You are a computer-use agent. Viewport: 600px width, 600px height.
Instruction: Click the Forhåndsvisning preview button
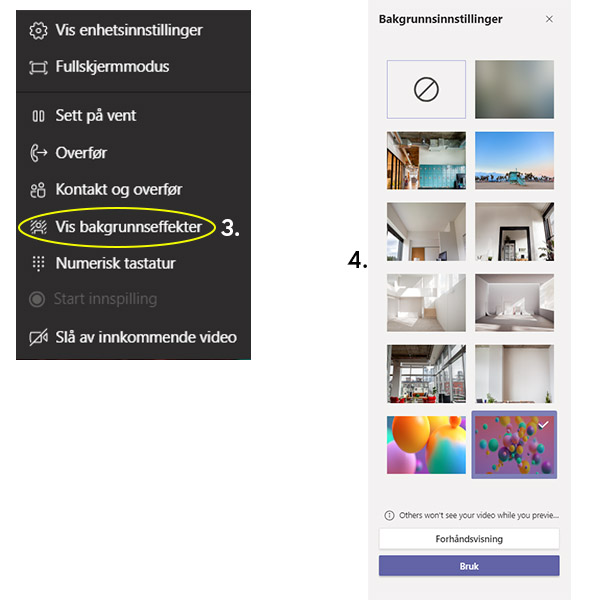point(469,539)
